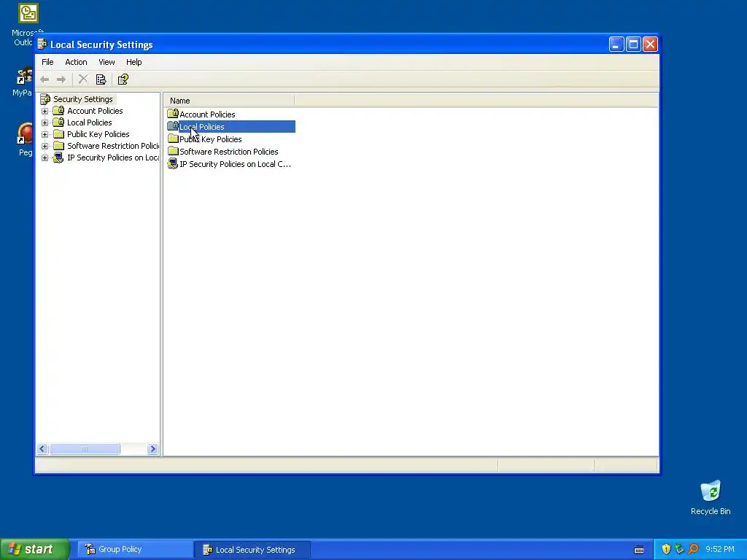747x560 pixels.
Task: Click the on-screen keyboard taskbar icon
Action: tap(639, 550)
